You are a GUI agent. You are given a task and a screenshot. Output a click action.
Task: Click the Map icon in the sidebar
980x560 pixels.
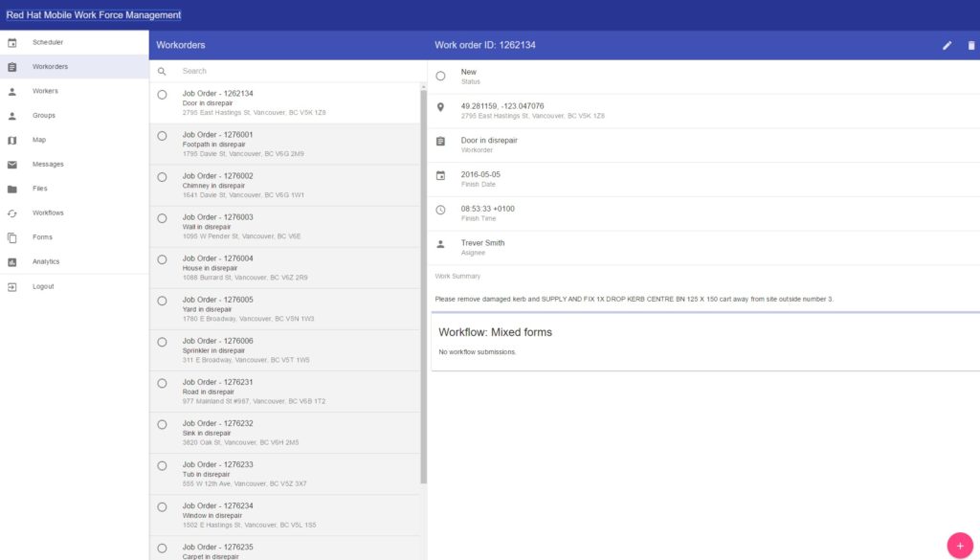(12, 140)
